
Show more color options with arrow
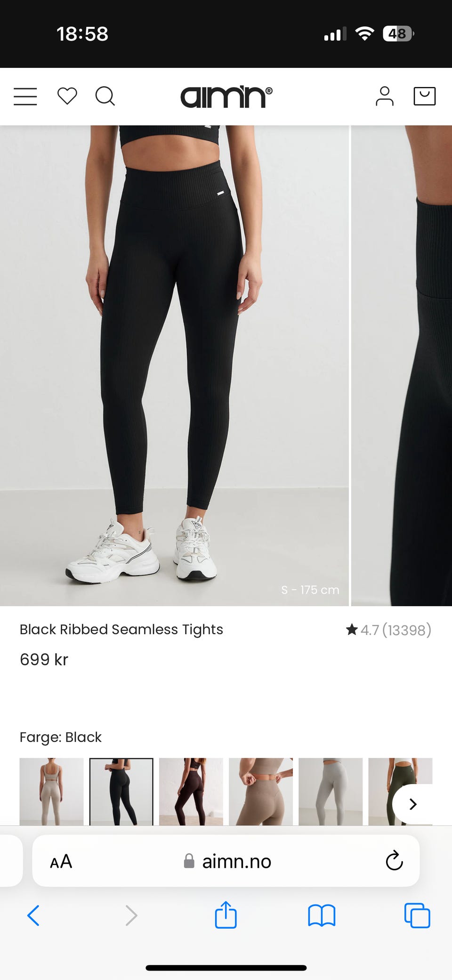tap(413, 804)
